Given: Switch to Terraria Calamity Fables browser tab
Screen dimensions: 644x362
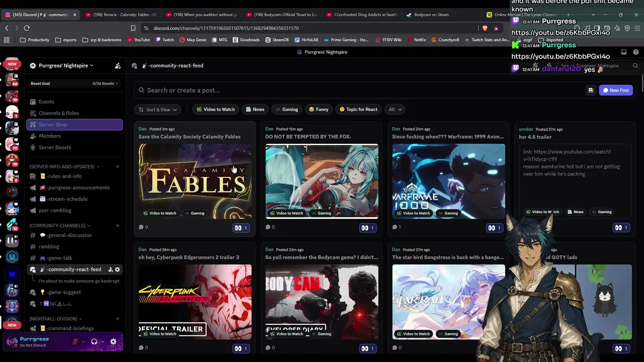Looking at the screenshot, I should (x=121, y=15).
